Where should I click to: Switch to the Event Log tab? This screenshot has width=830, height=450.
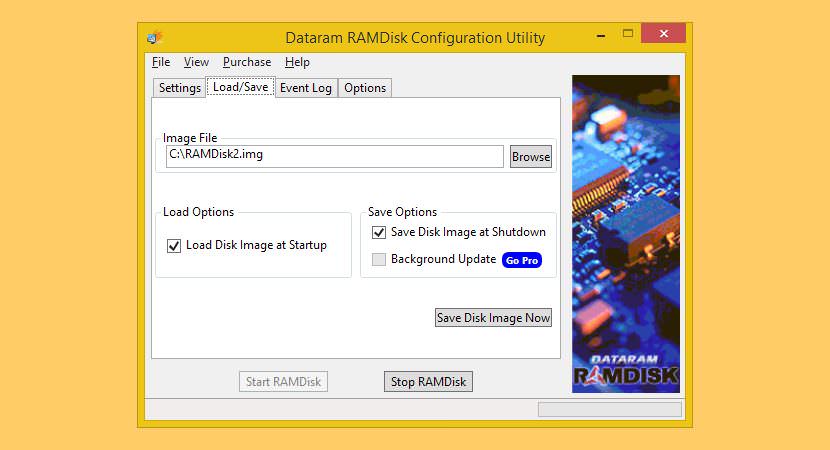(x=306, y=88)
